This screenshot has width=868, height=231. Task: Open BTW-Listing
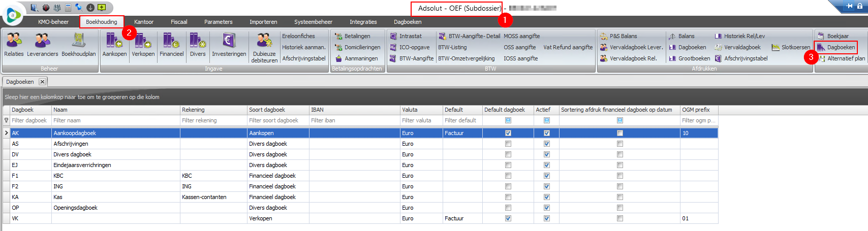pyautogui.click(x=452, y=47)
